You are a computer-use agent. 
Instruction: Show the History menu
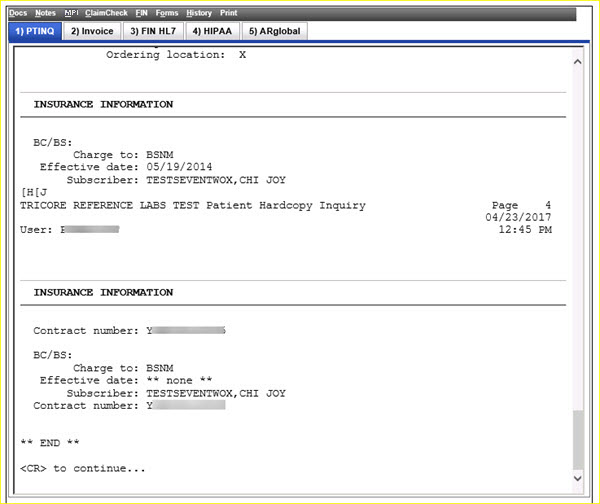pos(199,13)
